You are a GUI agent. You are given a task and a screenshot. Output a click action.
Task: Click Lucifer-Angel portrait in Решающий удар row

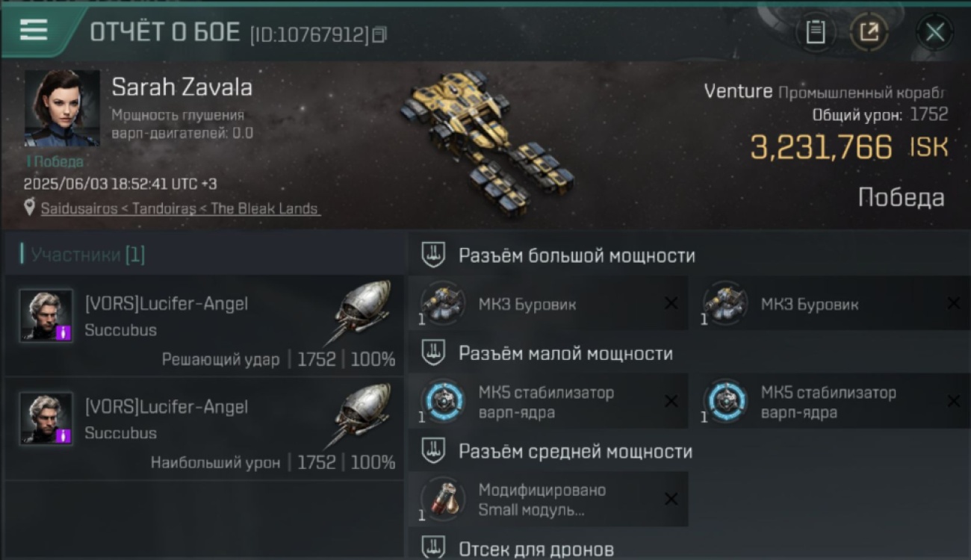[46, 315]
